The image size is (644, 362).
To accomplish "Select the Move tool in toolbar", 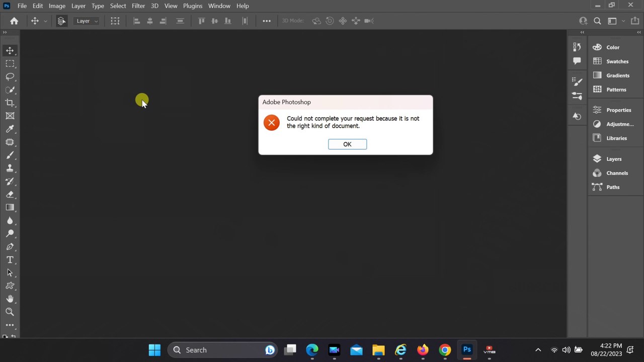I will (x=10, y=50).
